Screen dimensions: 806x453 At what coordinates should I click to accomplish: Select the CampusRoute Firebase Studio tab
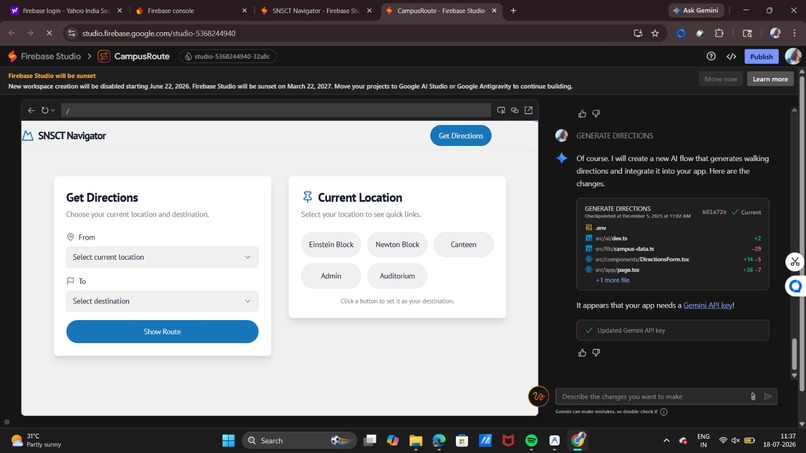441,10
